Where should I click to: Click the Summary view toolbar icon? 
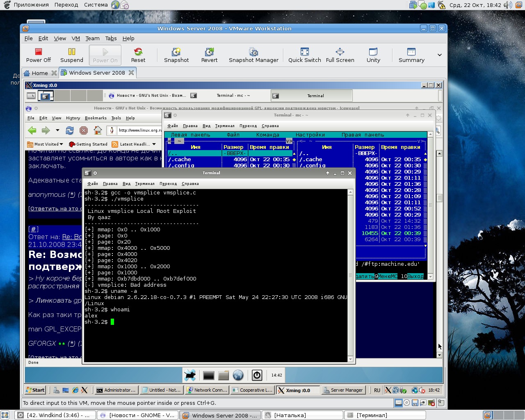pos(411,55)
